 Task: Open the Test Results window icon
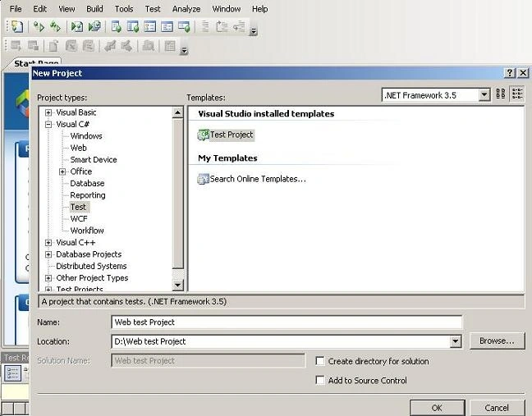point(150,26)
